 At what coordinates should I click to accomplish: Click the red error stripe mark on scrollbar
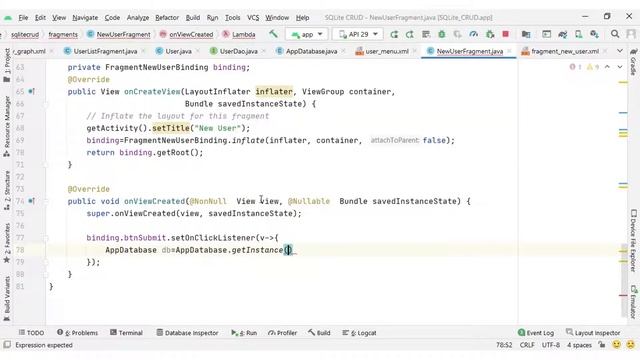click(x=623, y=295)
